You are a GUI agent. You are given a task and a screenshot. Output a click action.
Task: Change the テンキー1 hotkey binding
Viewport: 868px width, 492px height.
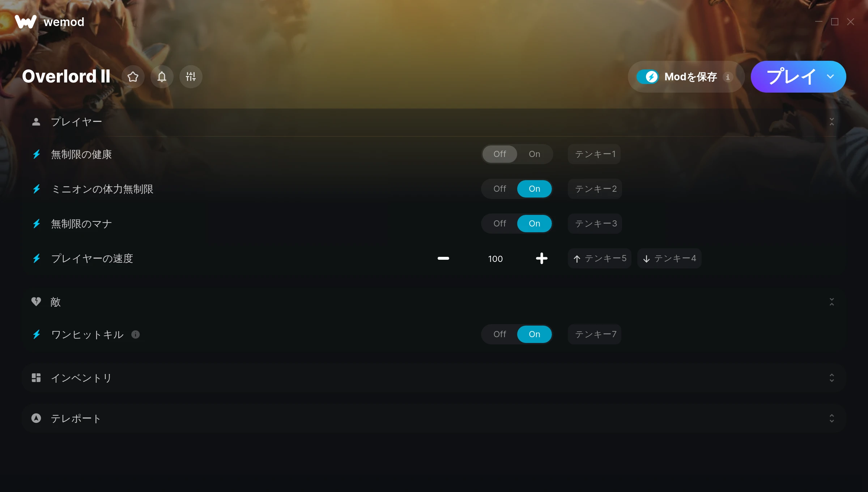click(x=595, y=154)
